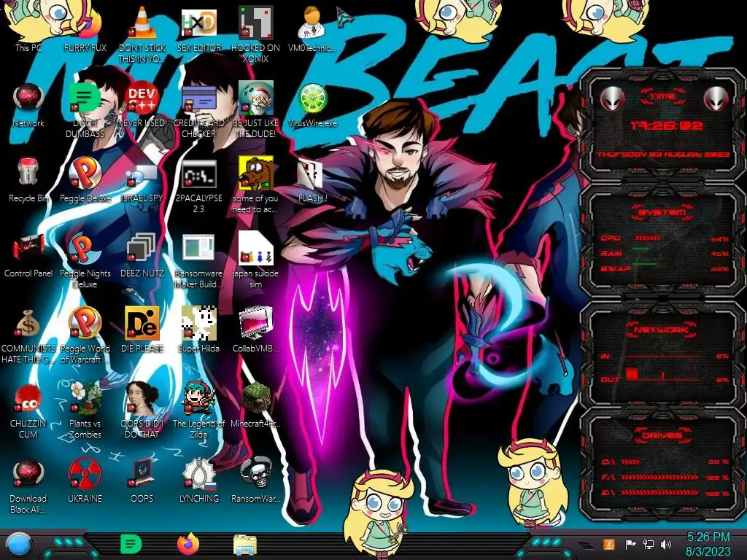The width and height of the screenshot is (747, 560).
Task: Click the Java update tray icon
Action: 608,544
